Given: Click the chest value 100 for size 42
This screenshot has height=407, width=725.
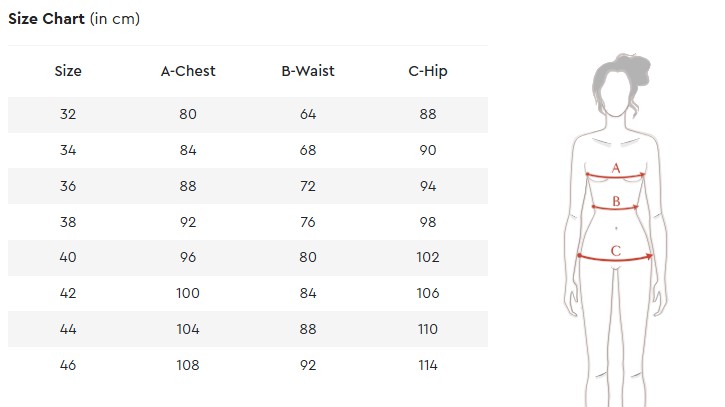Looking at the screenshot, I should pyautogui.click(x=188, y=293).
